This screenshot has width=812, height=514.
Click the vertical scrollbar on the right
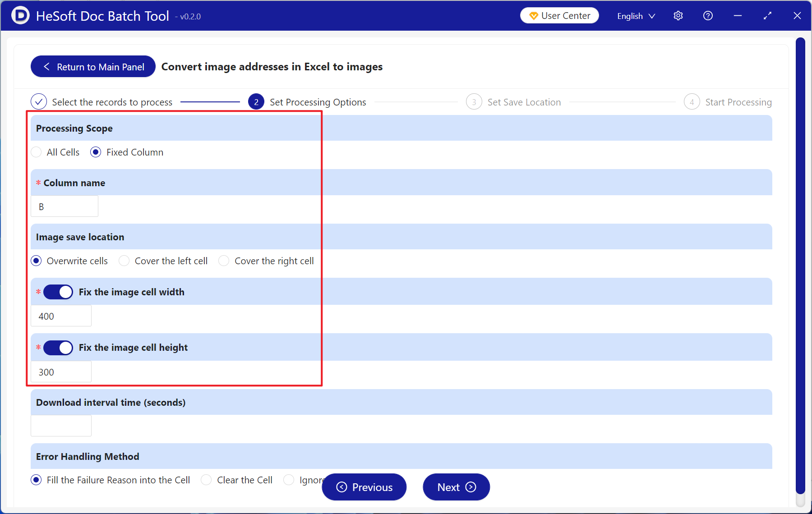(x=800, y=266)
